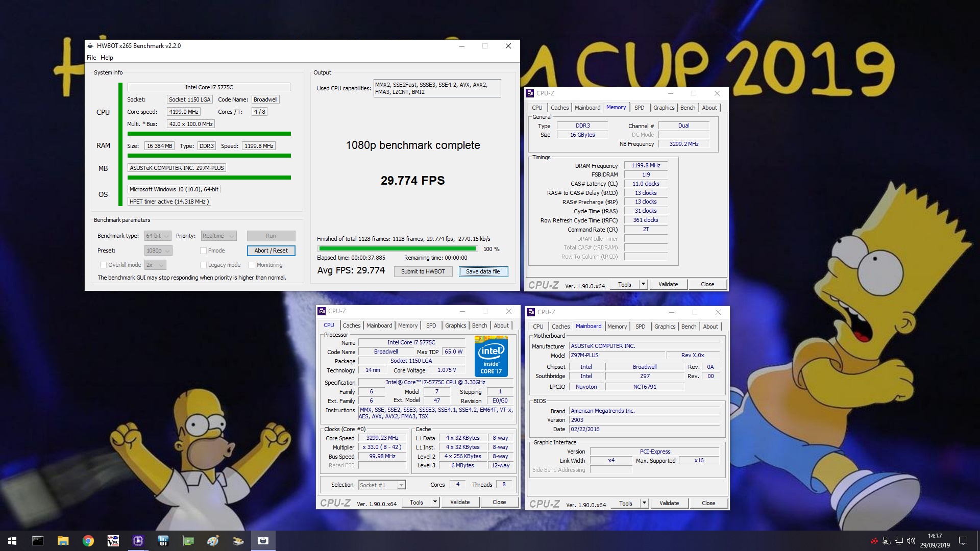Open the blue equalizer-bars taskbar icon
This screenshot has width=980, height=551.
pos(163,541)
